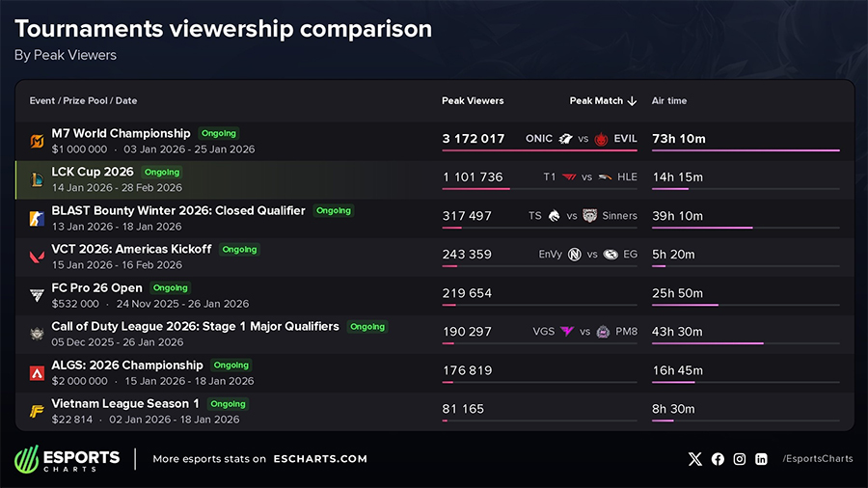Sort by the Peak Match arrow
868x488 pixels.
[x=632, y=101]
